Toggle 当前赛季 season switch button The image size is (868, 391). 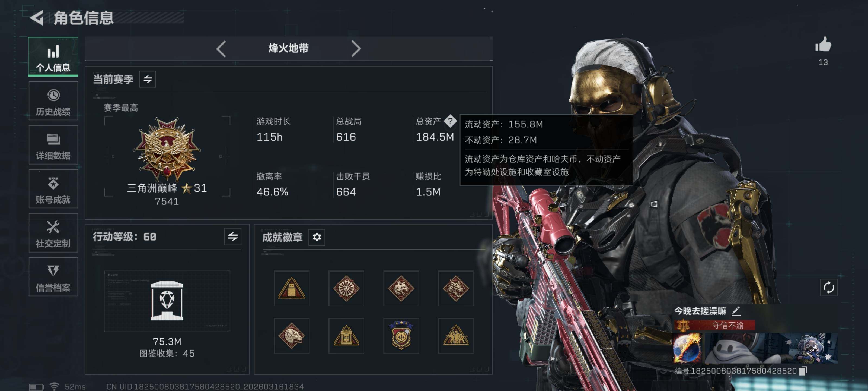148,79
